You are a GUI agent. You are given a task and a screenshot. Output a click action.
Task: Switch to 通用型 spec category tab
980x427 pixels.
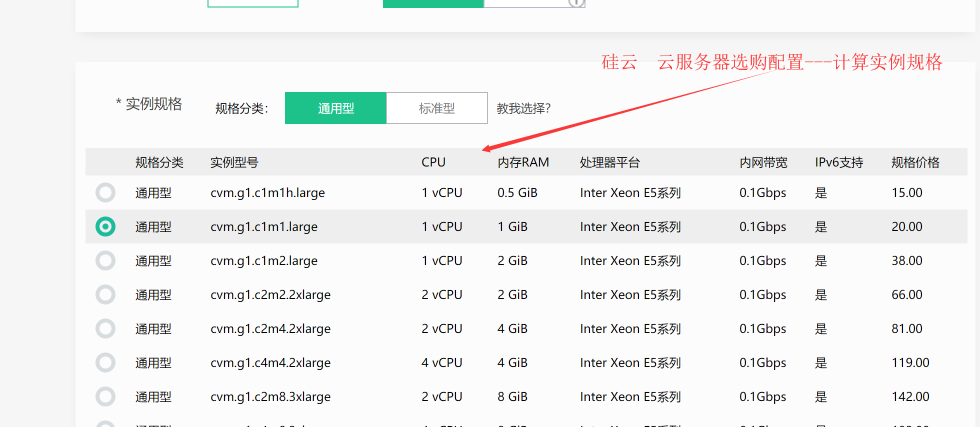335,108
